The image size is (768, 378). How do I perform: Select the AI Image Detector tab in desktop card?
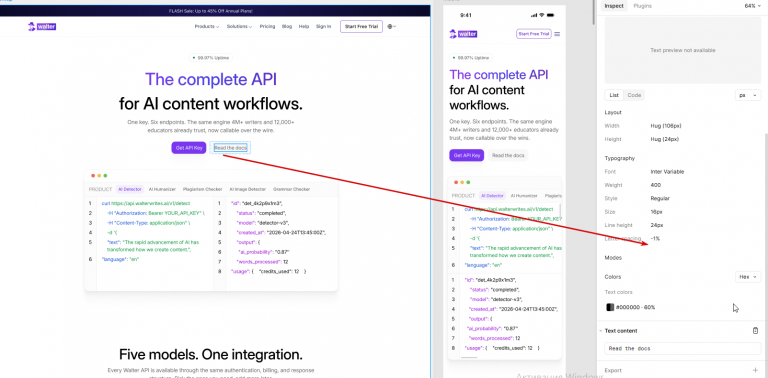(248, 189)
